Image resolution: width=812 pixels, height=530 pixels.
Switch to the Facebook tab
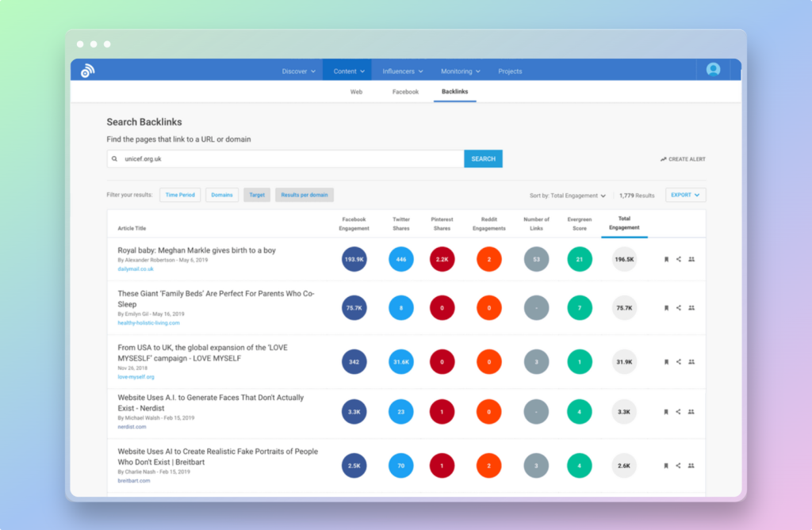pos(405,92)
